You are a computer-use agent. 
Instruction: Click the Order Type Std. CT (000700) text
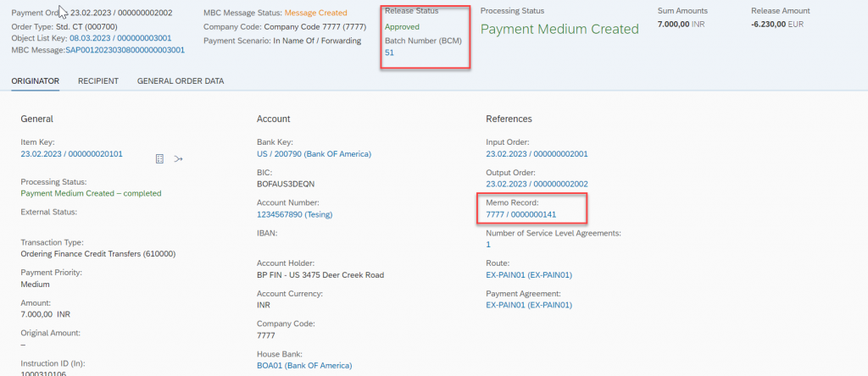(87, 26)
